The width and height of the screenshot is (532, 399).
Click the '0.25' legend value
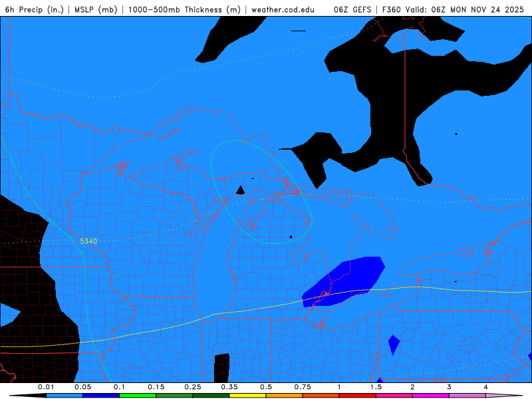[193, 387]
